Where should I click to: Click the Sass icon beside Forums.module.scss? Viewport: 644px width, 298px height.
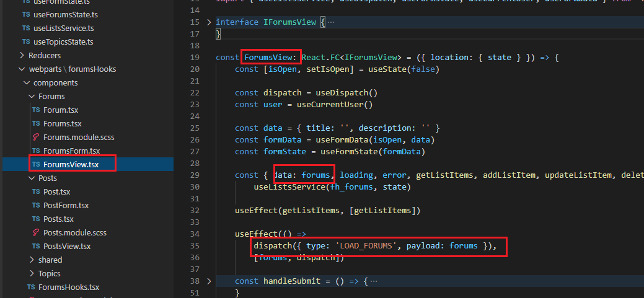click(x=36, y=137)
